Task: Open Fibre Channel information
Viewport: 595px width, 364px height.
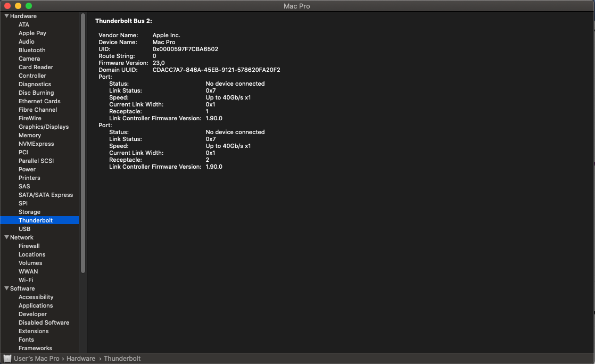Action: pos(38,110)
